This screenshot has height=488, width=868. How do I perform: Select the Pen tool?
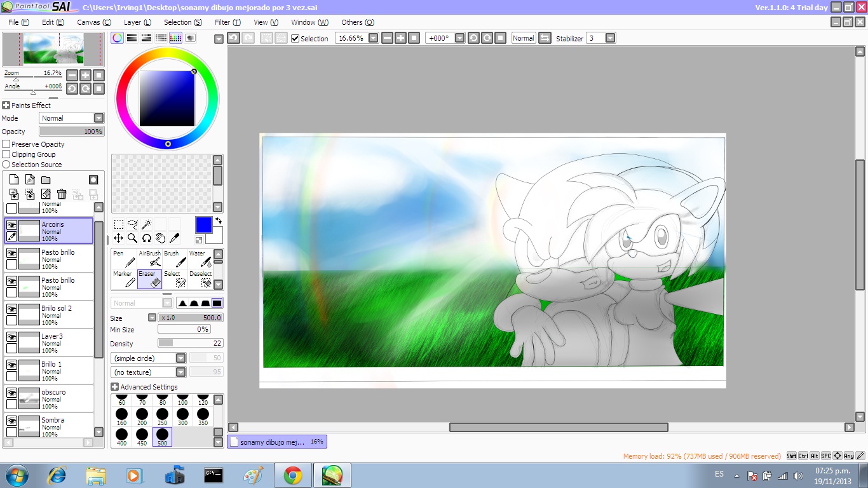click(124, 259)
